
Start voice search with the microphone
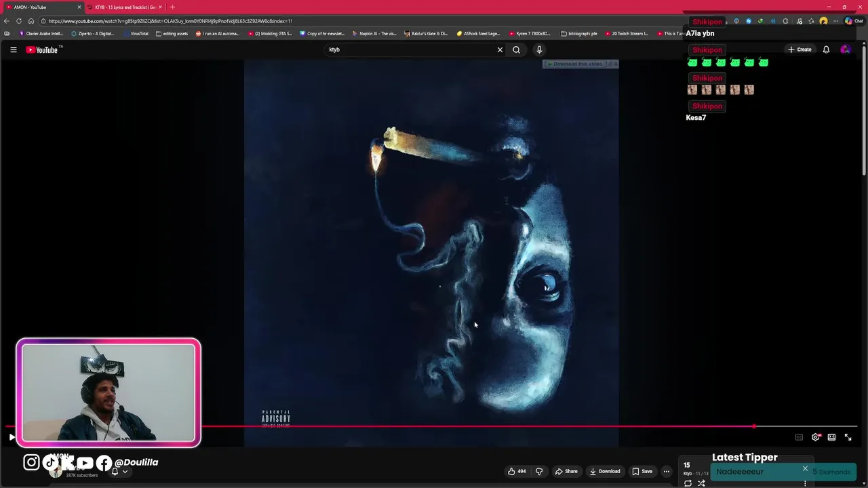(539, 49)
